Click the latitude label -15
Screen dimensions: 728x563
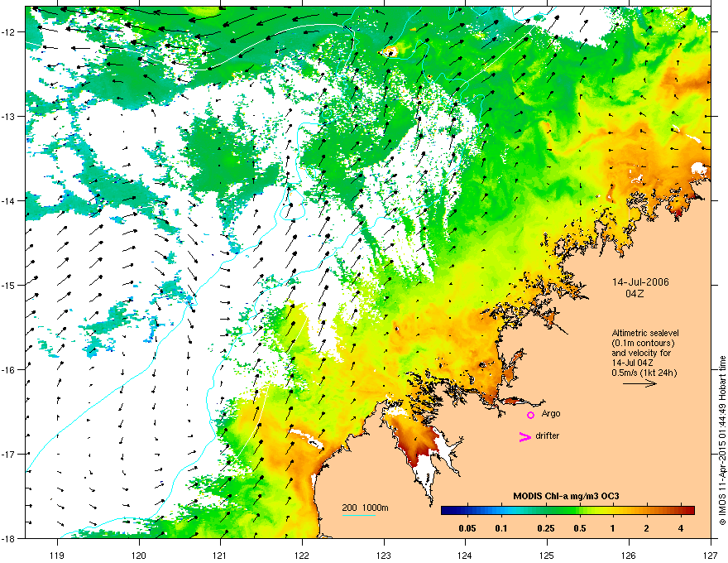[x=8, y=285]
